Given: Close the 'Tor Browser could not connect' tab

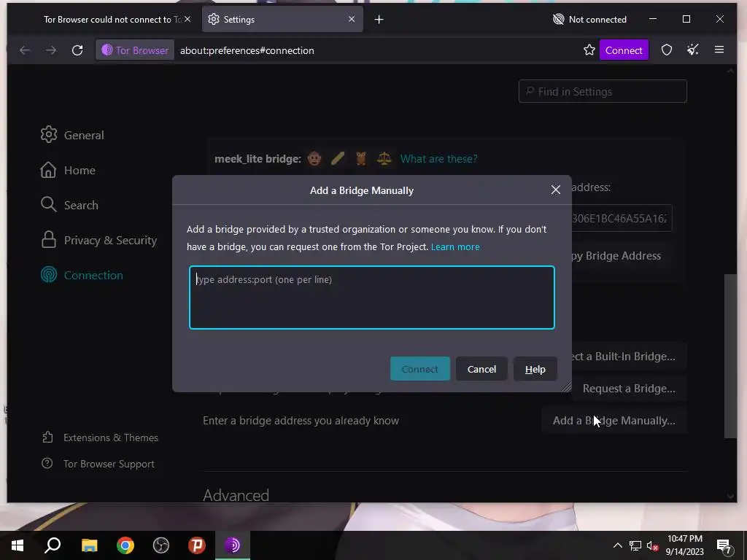Looking at the screenshot, I should coord(187,19).
